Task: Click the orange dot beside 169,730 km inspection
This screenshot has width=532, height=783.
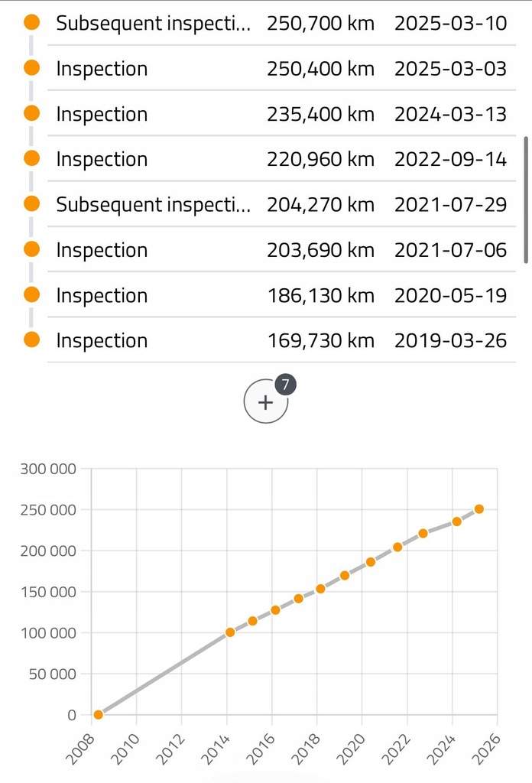Action: 32,340
